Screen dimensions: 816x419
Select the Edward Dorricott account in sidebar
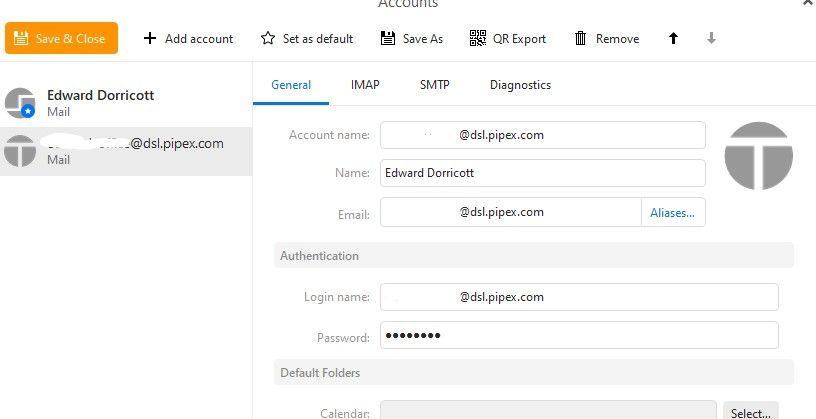[x=126, y=102]
